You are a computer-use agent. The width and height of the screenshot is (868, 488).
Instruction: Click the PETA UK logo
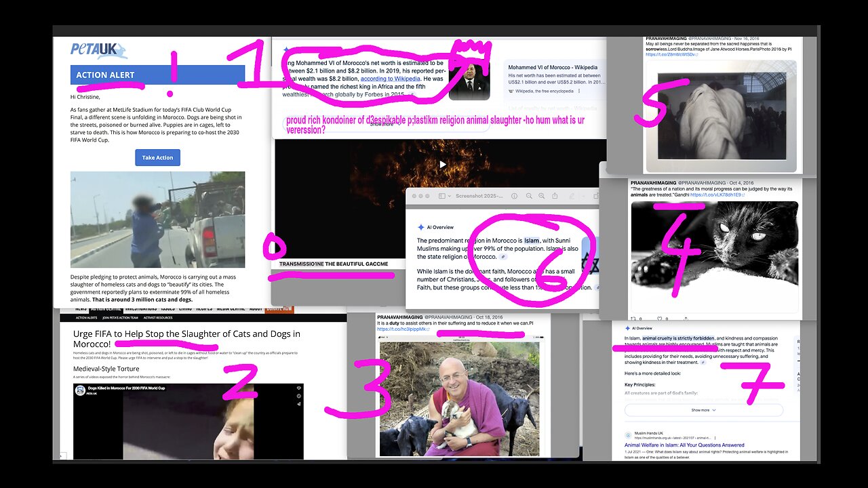point(99,50)
